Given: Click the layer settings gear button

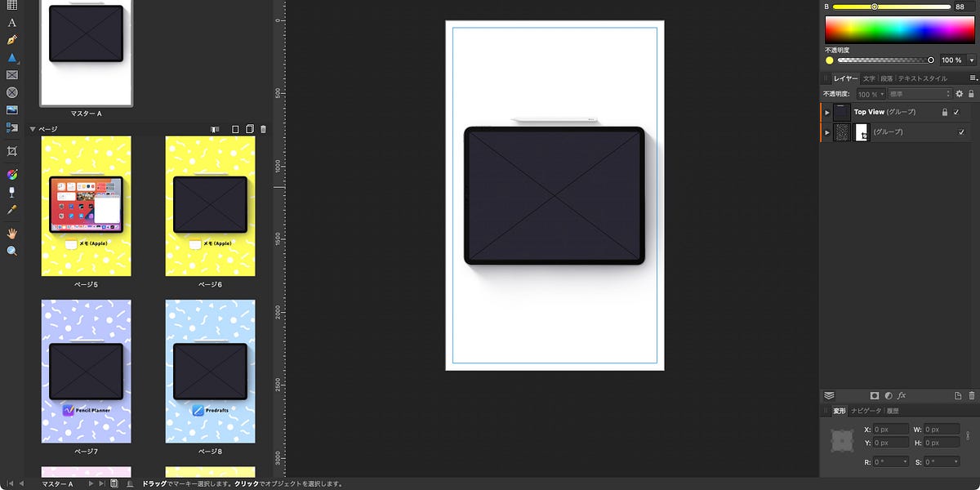Looking at the screenshot, I should point(960,94).
